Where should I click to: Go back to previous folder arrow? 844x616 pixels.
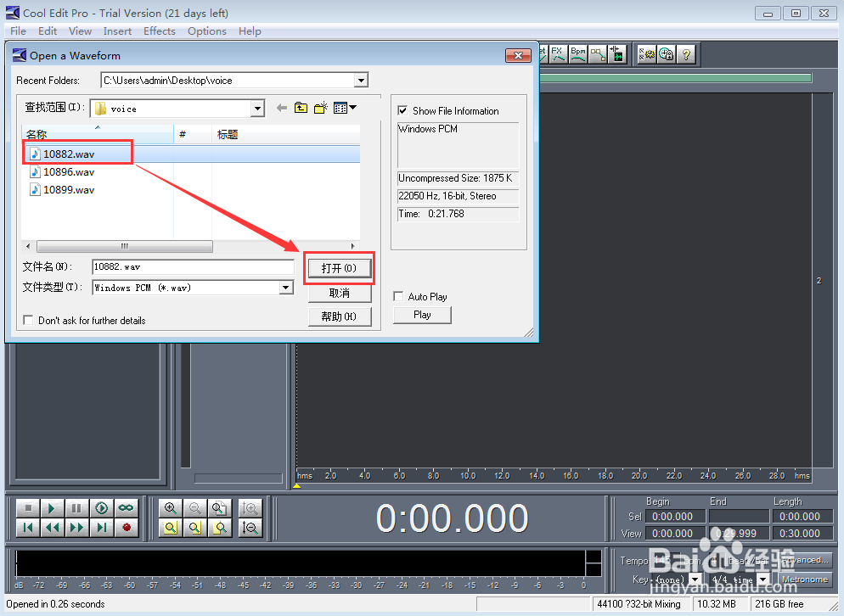click(x=282, y=108)
